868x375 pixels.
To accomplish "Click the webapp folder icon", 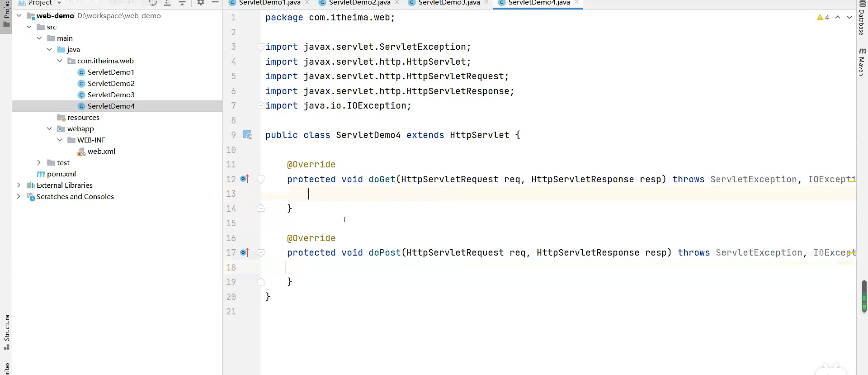I will click(61, 128).
